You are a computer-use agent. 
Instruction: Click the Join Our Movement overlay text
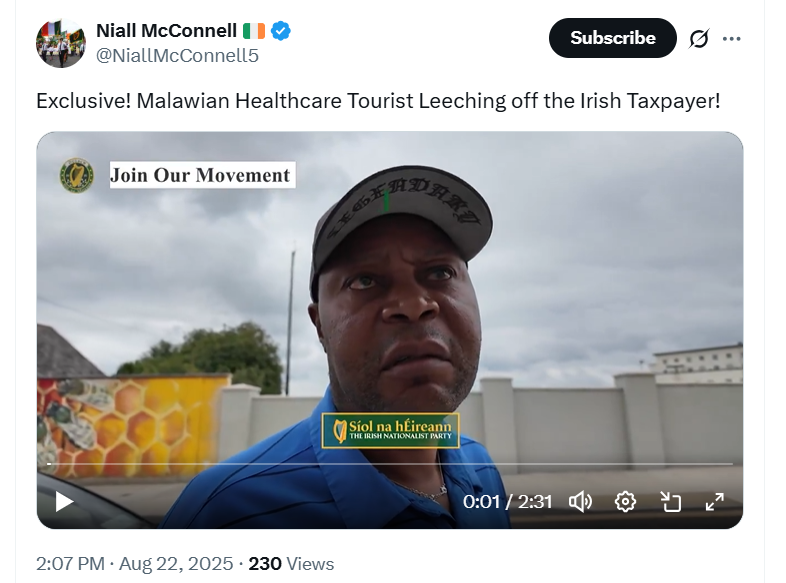200,175
